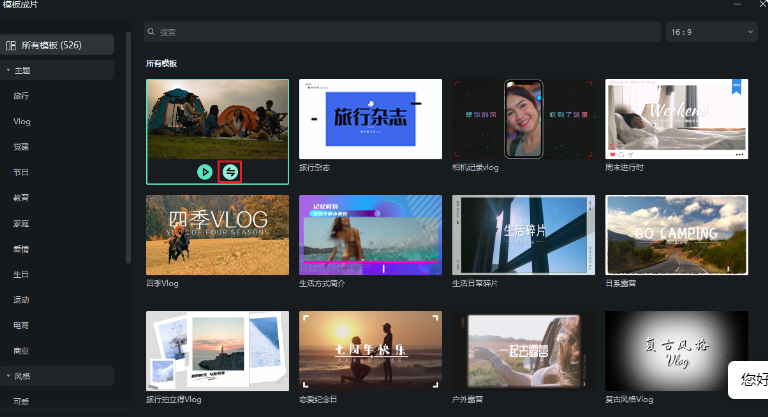The width and height of the screenshot is (768, 417).
Task: Open the 党建 category
Action: (x=21, y=147)
